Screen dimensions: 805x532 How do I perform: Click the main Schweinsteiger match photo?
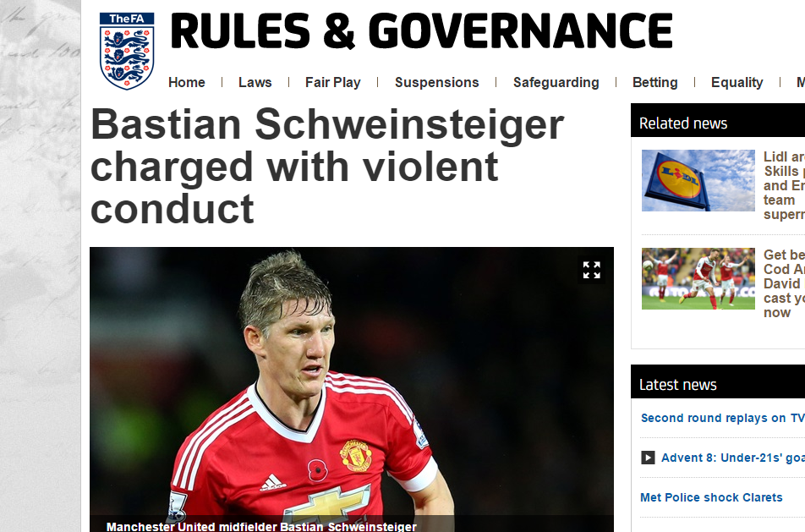point(352,389)
